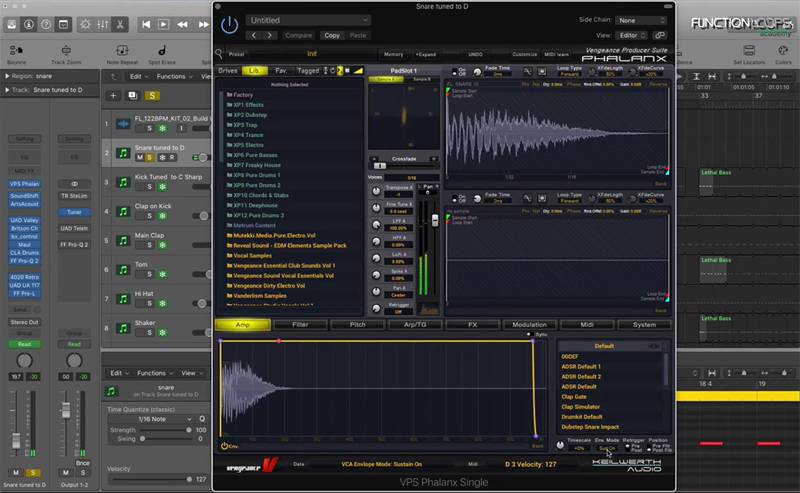The width and height of the screenshot is (800, 493).
Task: Click the add track plus icon
Action: [115, 95]
